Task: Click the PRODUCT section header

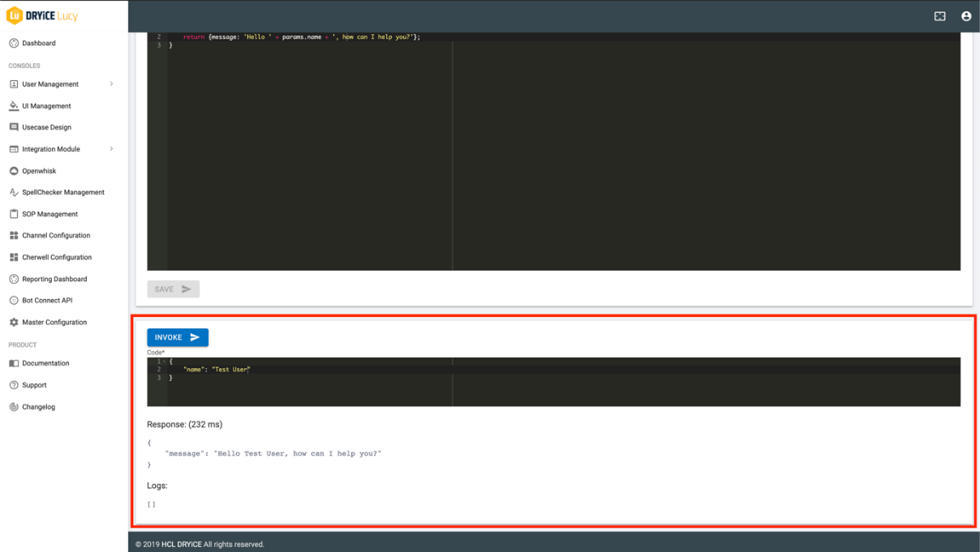Action: pos(23,344)
